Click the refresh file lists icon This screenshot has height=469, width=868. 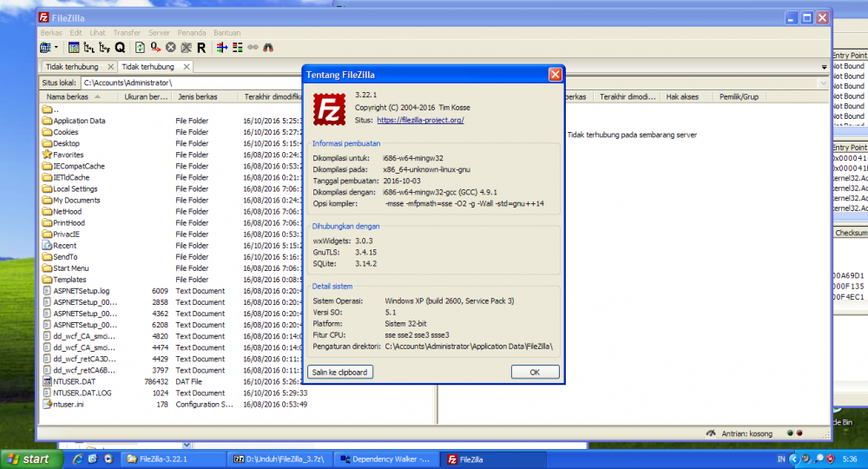140,48
